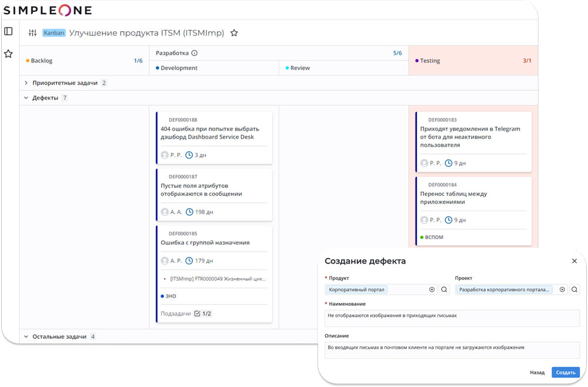Click the star icon in the left sidebar

click(x=8, y=54)
